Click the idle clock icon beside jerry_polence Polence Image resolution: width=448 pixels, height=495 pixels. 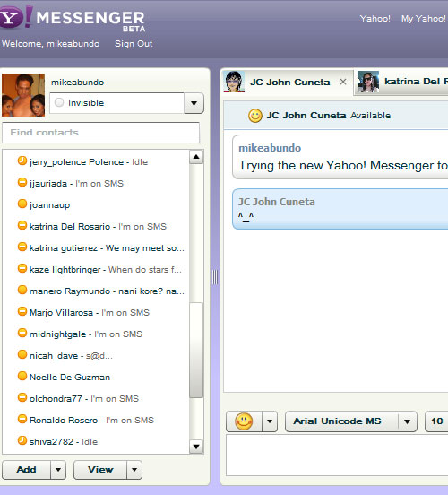click(x=22, y=161)
